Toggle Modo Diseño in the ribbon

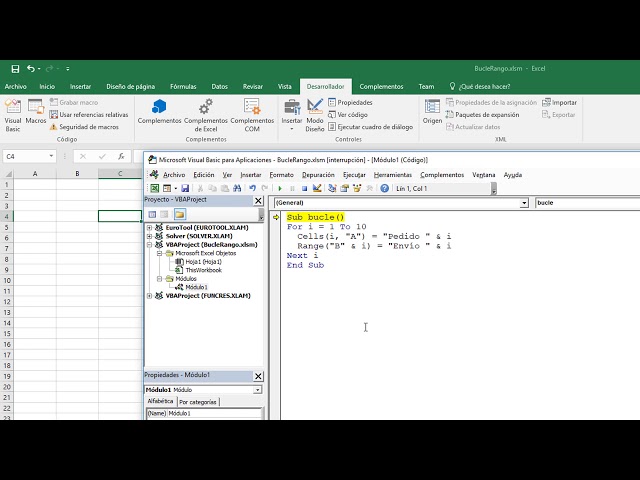click(x=315, y=115)
